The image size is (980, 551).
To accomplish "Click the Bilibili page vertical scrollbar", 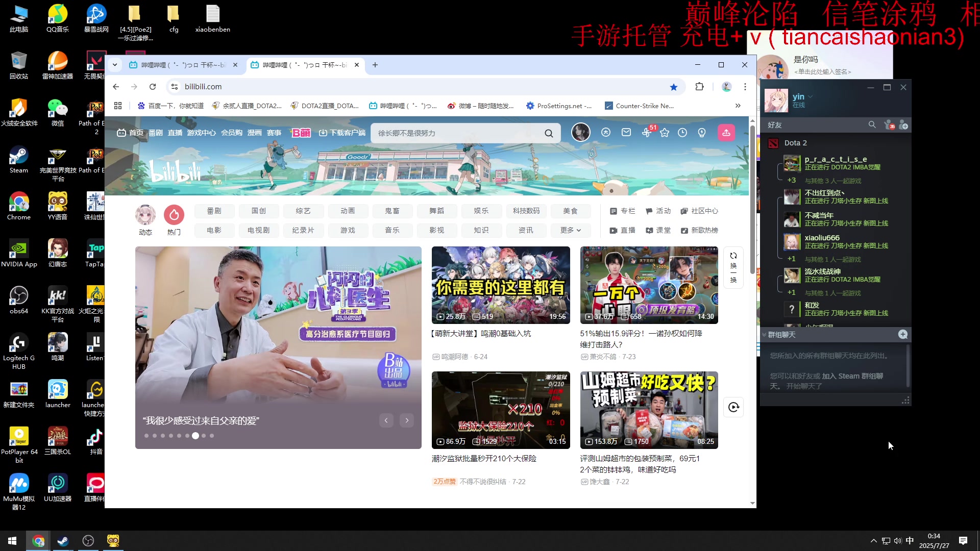I will 752,199.
